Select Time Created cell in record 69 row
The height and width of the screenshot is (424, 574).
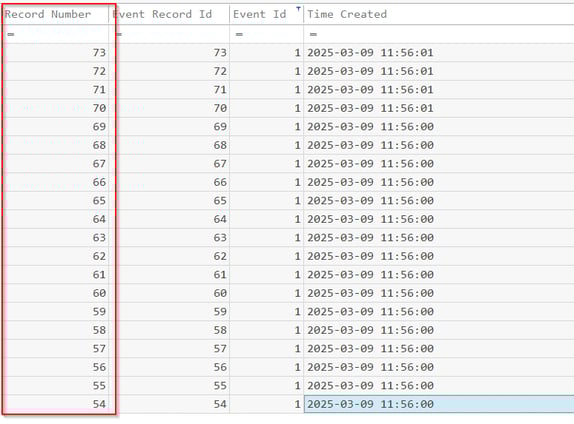coord(439,127)
